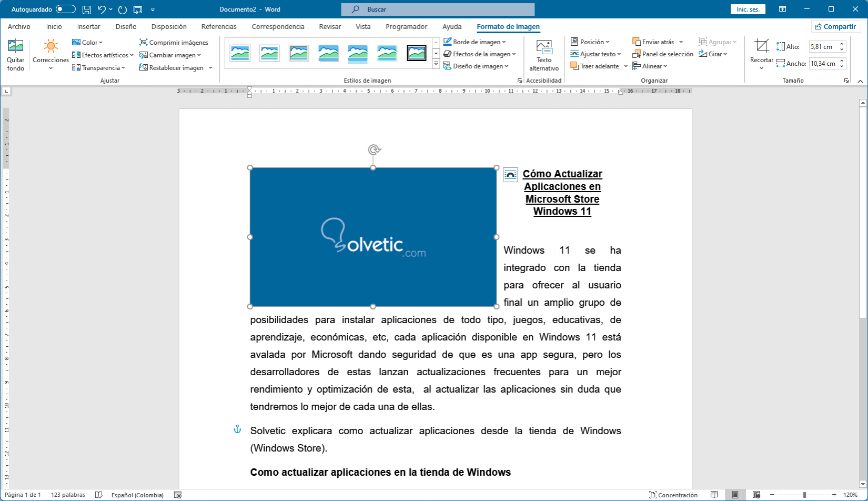This screenshot has height=501, width=868.
Task: Switch to Print Layout view
Action: [x=735, y=495]
